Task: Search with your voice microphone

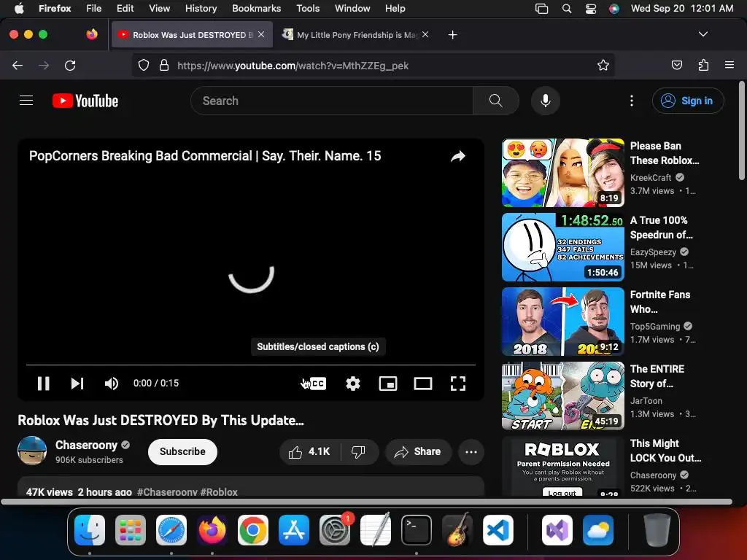Action: [546, 101]
